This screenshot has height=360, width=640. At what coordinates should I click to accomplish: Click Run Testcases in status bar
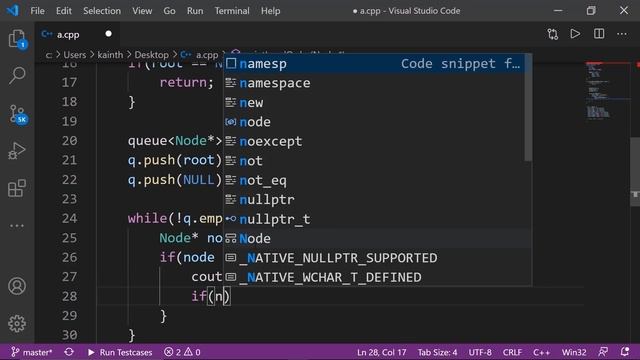[120, 352]
